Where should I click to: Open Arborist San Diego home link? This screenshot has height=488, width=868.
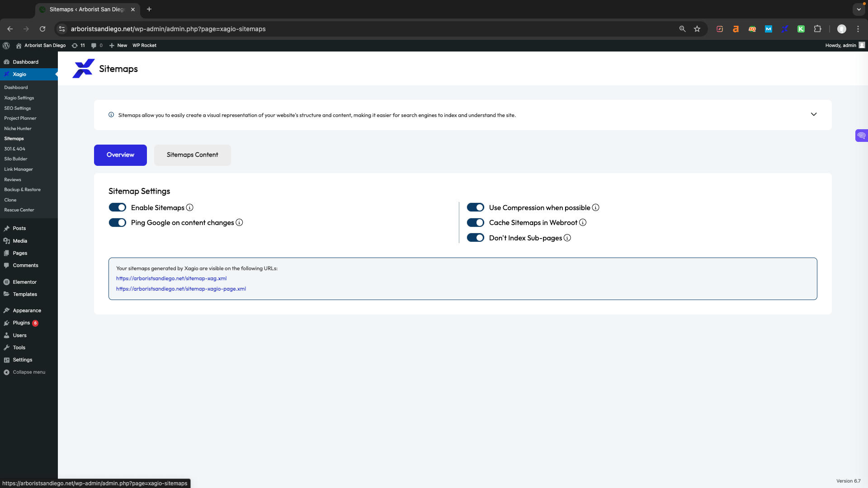tap(41, 45)
